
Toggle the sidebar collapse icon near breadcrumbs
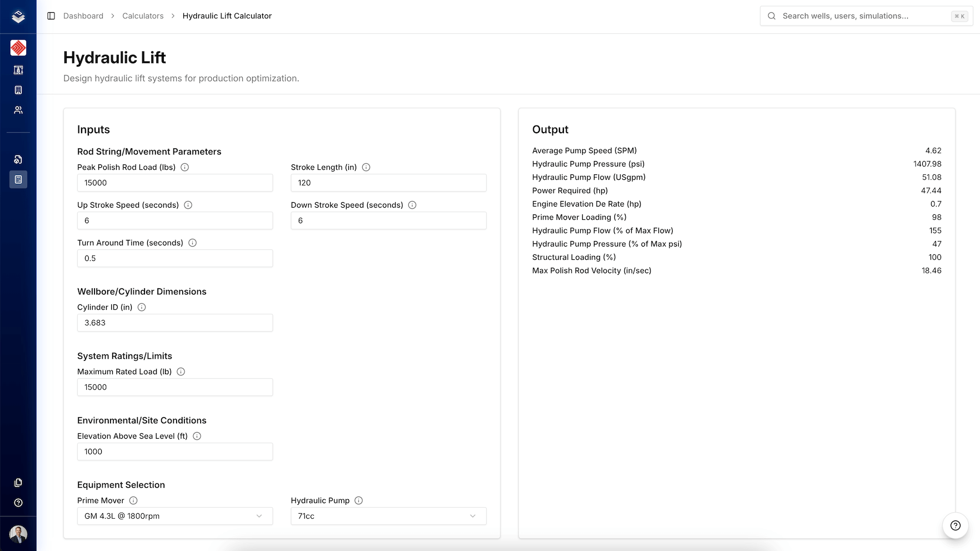click(x=52, y=16)
